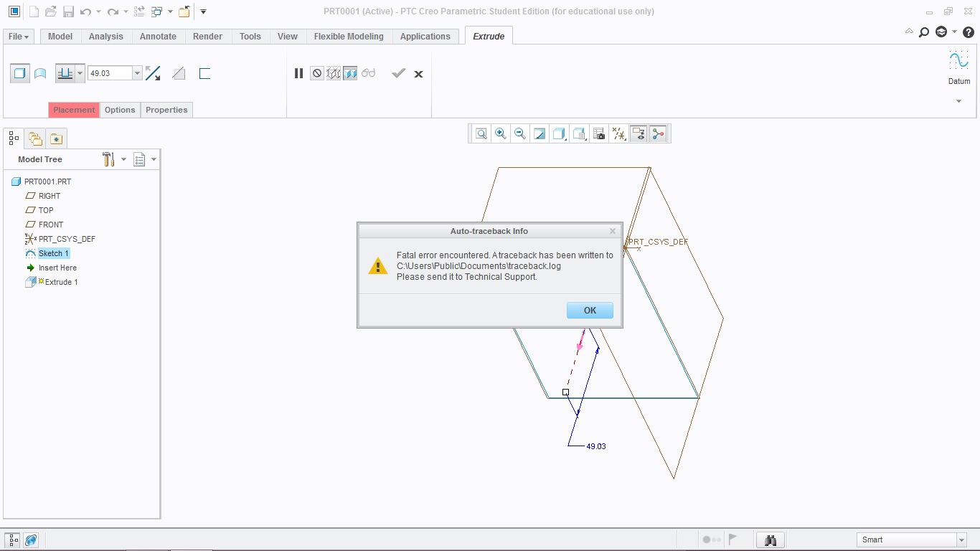980x551 pixels.
Task: Click the New file icon
Action: pyautogui.click(x=34, y=11)
